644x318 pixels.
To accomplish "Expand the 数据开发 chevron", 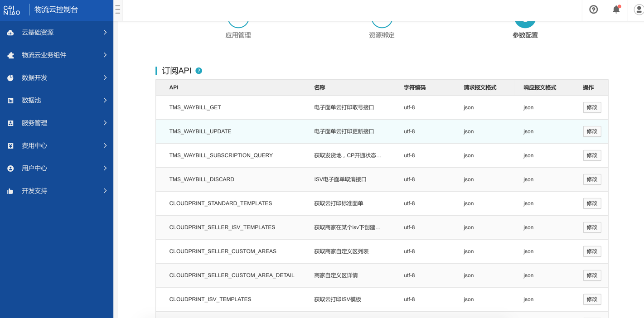I will (105, 78).
